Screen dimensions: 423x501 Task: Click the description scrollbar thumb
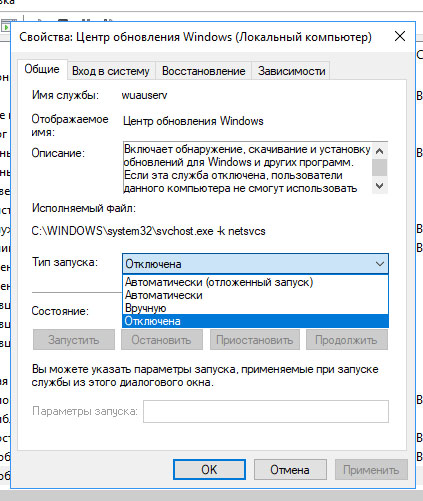[x=379, y=167]
